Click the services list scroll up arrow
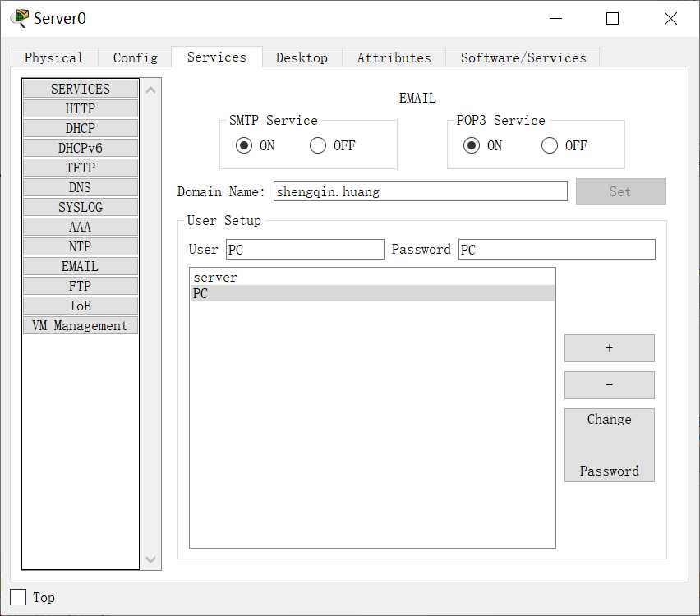The image size is (700, 616). tap(151, 90)
